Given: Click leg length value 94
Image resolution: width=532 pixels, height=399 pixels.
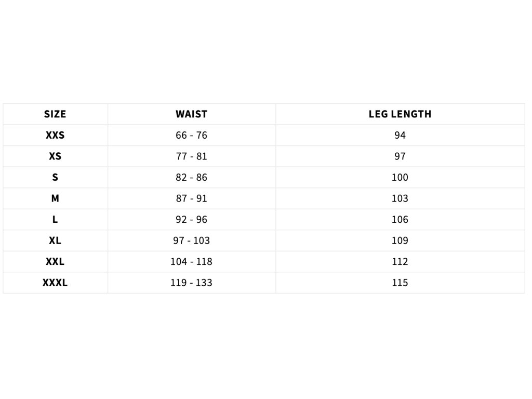Looking at the screenshot, I should (x=400, y=135).
